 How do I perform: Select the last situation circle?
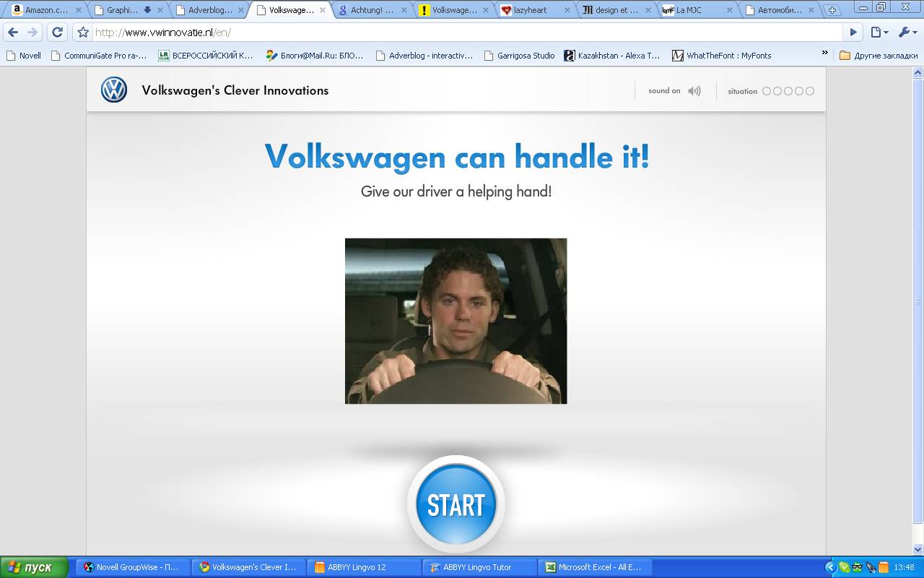[x=810, y=91]
